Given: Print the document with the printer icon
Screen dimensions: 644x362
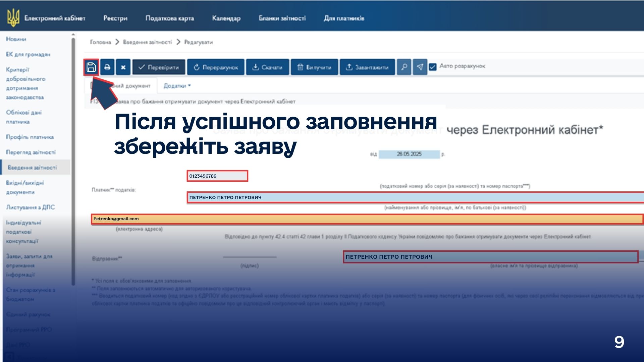Looking at the screenshot, I should [x=107, y=67].
